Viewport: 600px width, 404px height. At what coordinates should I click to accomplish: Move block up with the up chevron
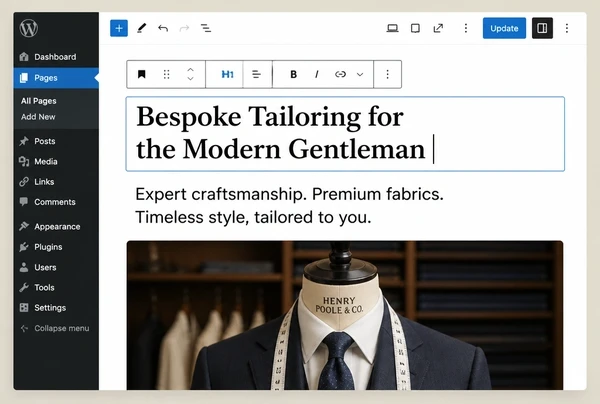point(190,70)
